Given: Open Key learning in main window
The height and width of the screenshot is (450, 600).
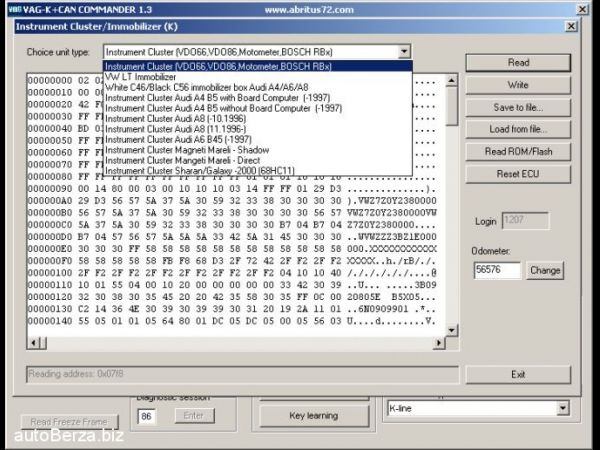Looking at the screenshot, I should pyautogui.click(x=314, y=416).
